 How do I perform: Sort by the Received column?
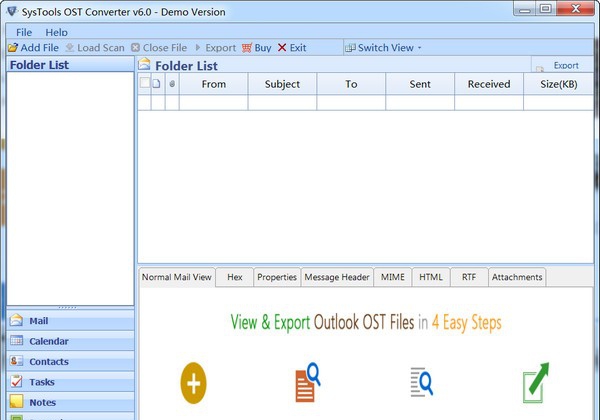point(489,84)
